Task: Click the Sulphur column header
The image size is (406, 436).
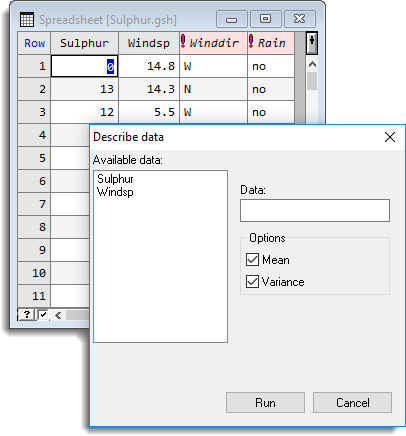Action: point(84,43)
